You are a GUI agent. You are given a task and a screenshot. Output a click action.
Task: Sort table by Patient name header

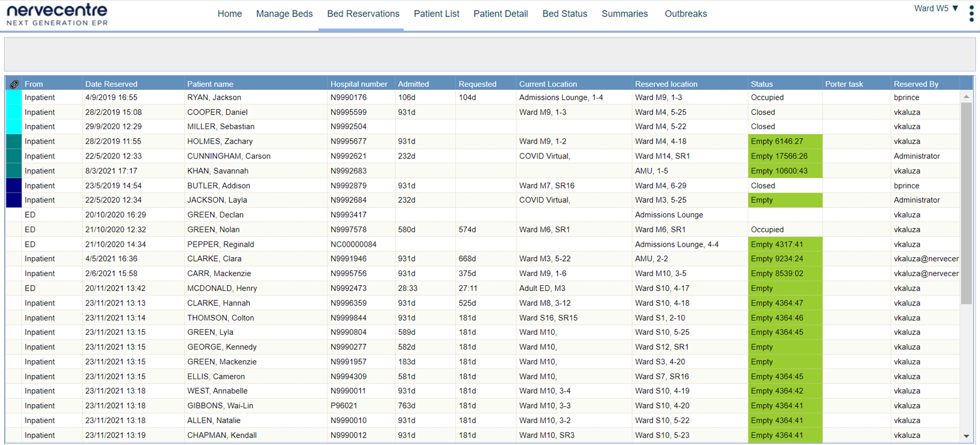tap(210, 84)
